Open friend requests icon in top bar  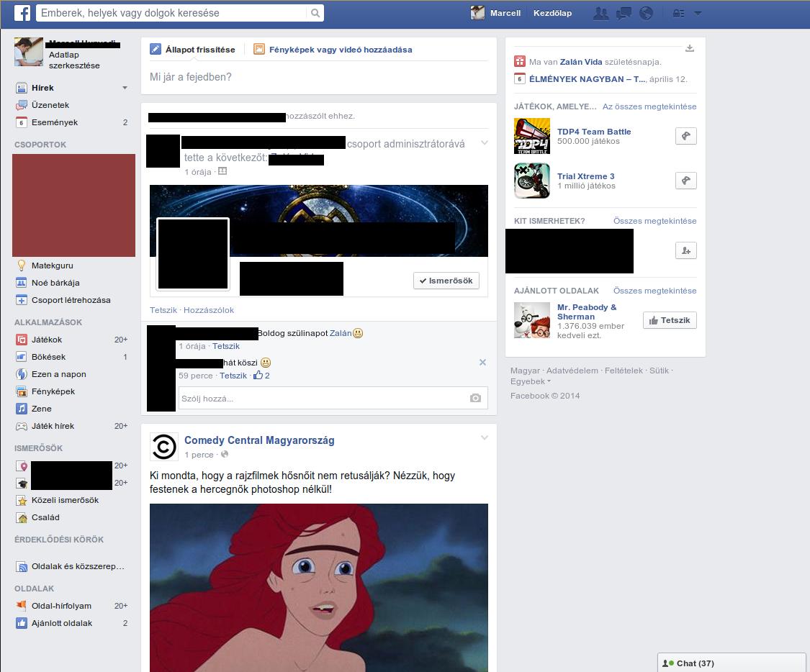coord(600,14)
